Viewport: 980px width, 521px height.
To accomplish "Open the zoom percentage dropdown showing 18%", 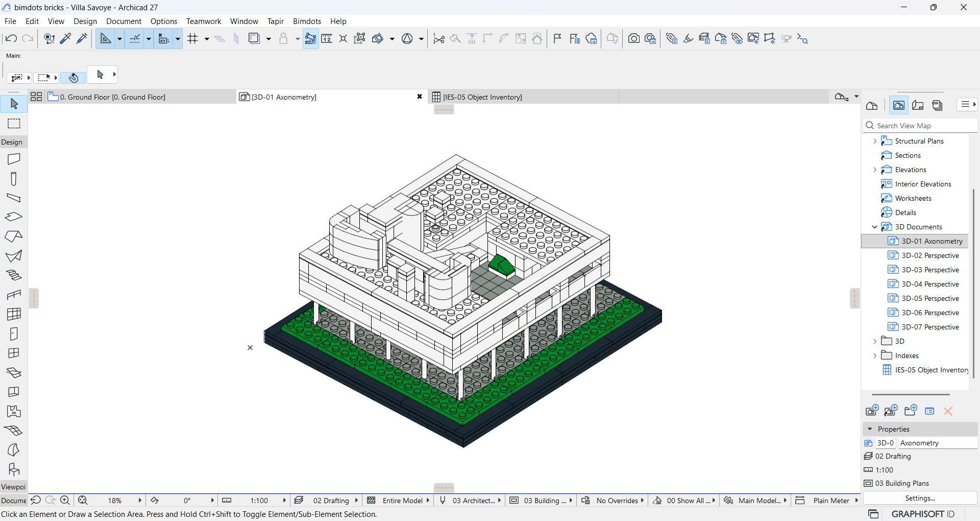I will pos(139,500).
